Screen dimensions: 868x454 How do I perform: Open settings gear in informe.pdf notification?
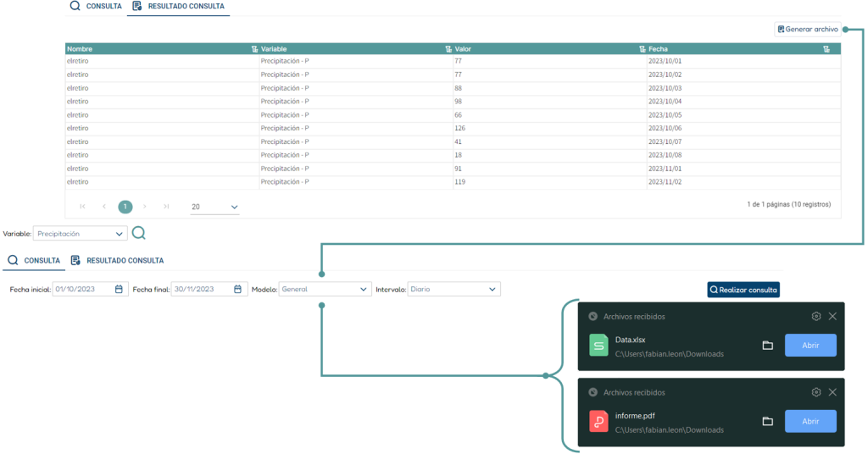[816, 392]
